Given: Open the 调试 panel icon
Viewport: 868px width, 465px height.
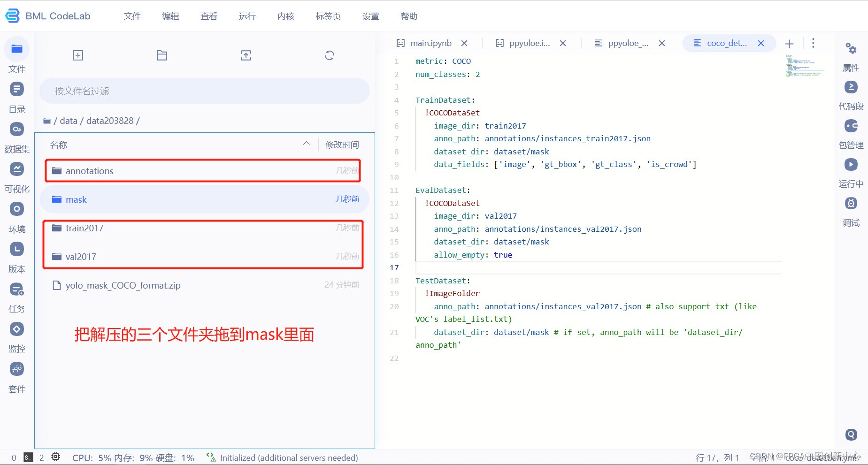Looking at the screenshot, I should pyautogui.click(x=851, y=203).
